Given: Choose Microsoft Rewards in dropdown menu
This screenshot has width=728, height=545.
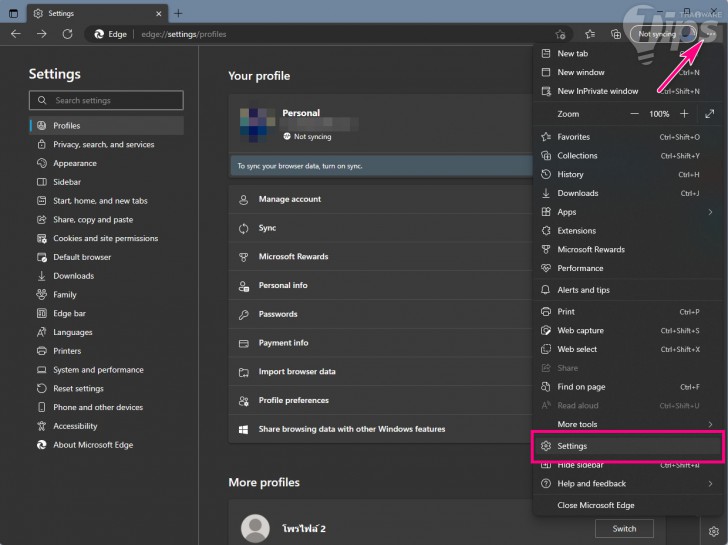Looking at the screenshot, I should [x=628, y=249].
